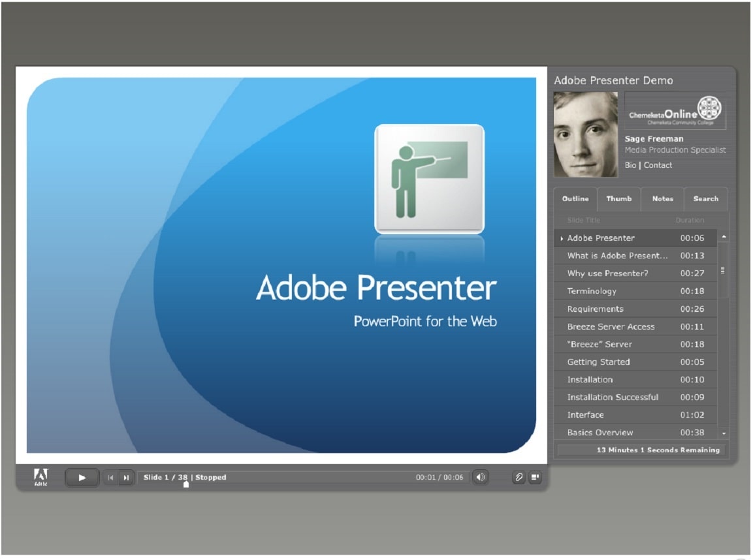Switch to the Thumb tab
This screenshot has height=560, width=751.
click(x=618, y=199)
